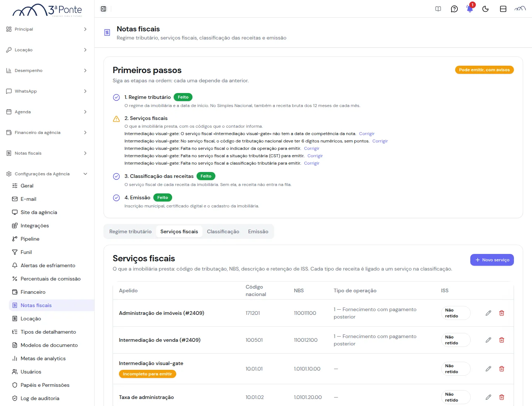
Task: Click Novo serviço button
Action: pos(492,260)
